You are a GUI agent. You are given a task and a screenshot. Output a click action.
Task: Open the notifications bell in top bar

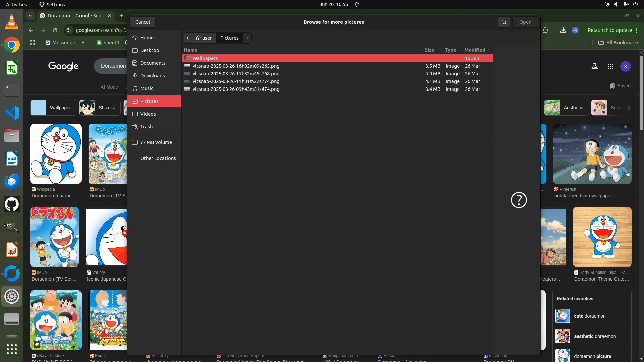[357, 4]
